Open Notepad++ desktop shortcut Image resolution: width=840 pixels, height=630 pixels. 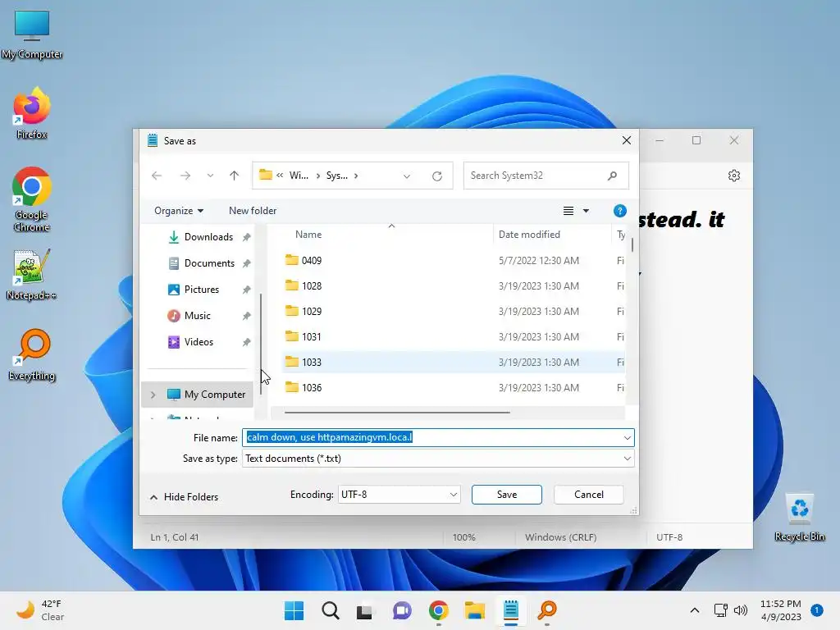tap(31, 275)
